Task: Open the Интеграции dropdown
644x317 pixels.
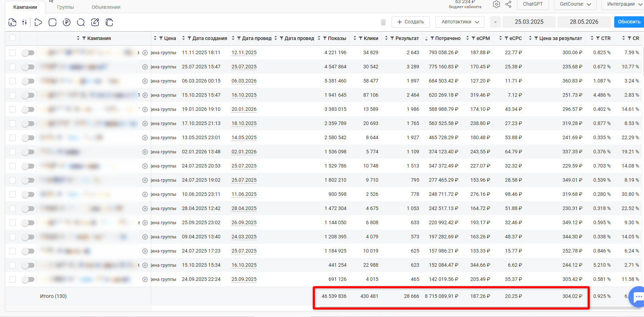Action: (623, 4)
